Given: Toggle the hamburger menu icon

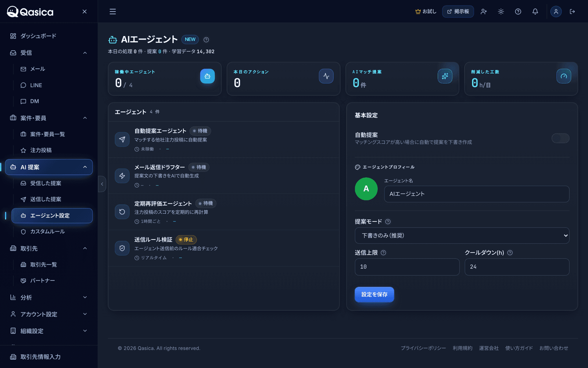Looking at the screenshot, I should pos(113,11).
